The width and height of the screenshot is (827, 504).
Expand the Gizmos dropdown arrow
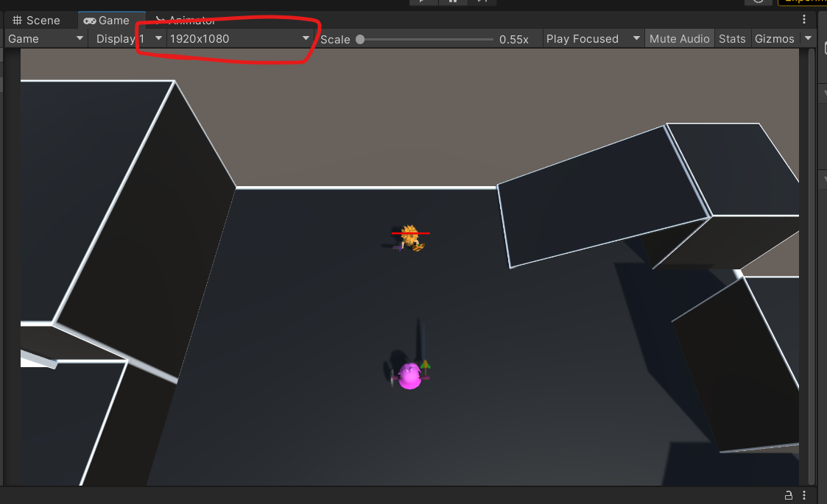coord(808,38)
